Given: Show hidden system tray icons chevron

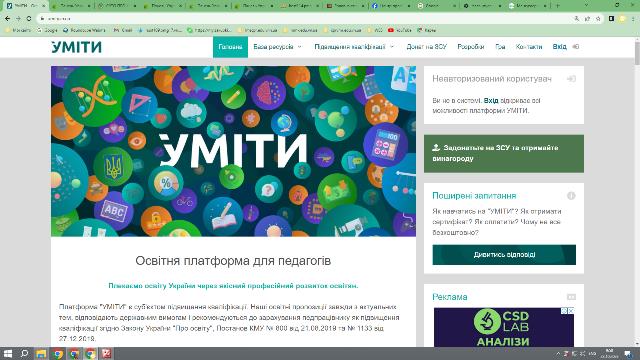Looking at the screenshot, I should point(558,353).
